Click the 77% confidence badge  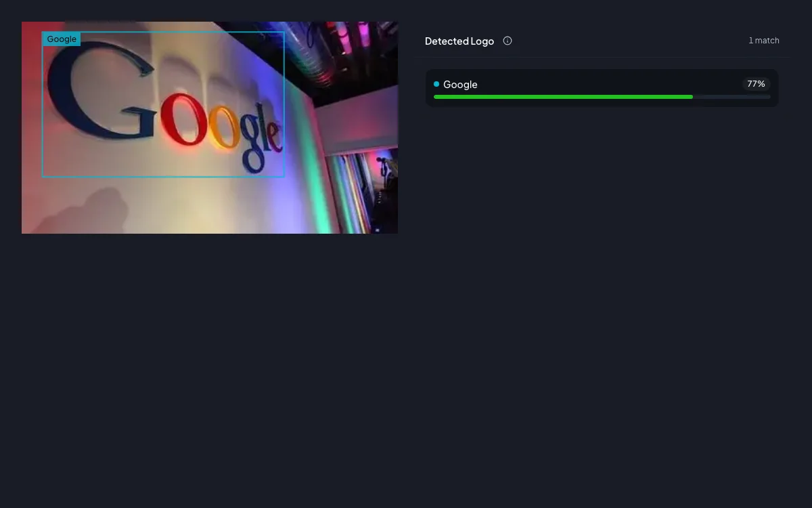[x=756, y=84]
